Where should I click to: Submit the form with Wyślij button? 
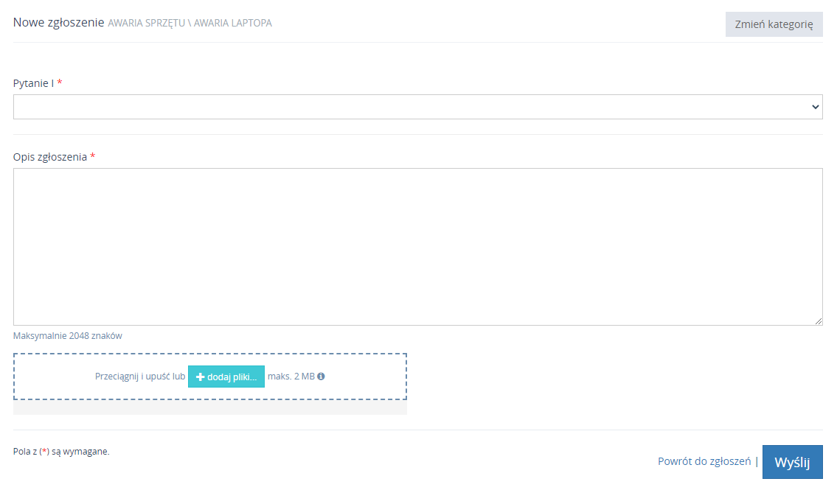point(792,462)
